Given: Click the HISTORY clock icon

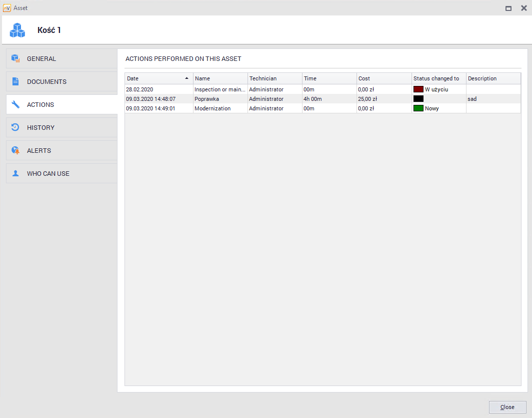Looking at the screenshot, I should (x=15, y=127).
